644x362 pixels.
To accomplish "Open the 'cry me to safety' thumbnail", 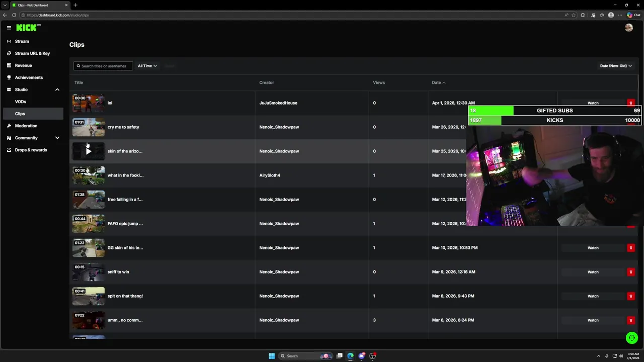I will 89,127.
